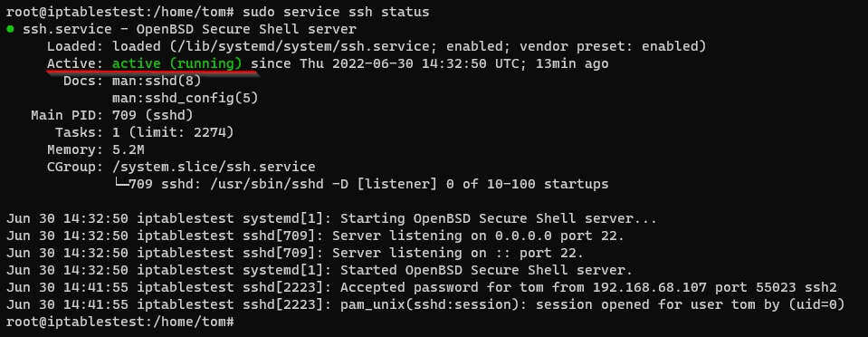Click the tree branch symbol before 709 sshd
This screenshot has height=337, width=868.
[x=120, y=184]
